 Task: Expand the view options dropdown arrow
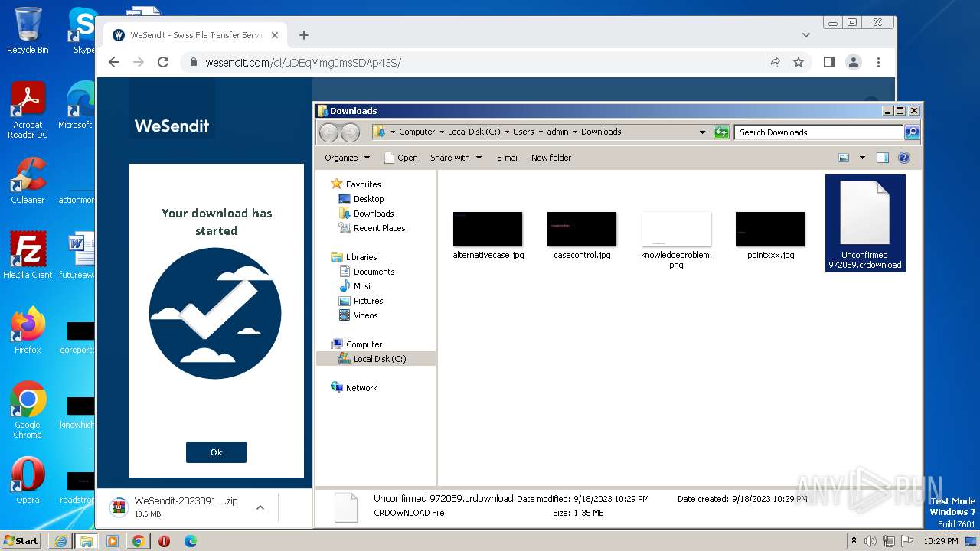862,158
